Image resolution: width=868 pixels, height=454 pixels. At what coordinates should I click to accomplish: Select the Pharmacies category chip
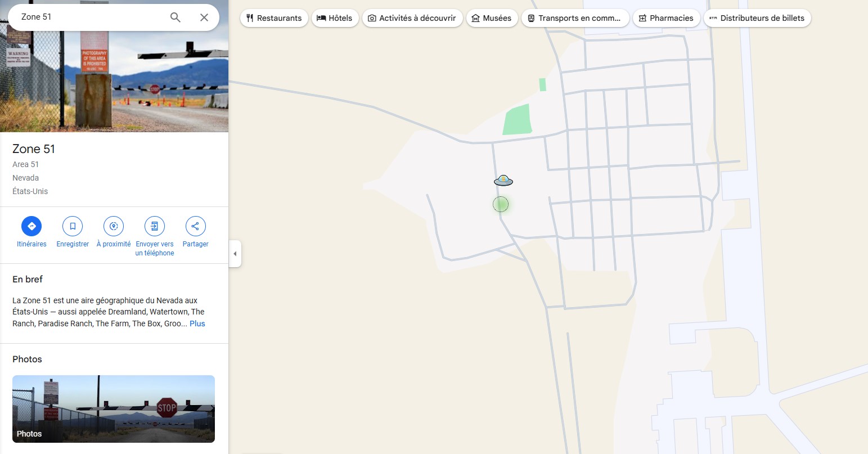click(666, 18)
